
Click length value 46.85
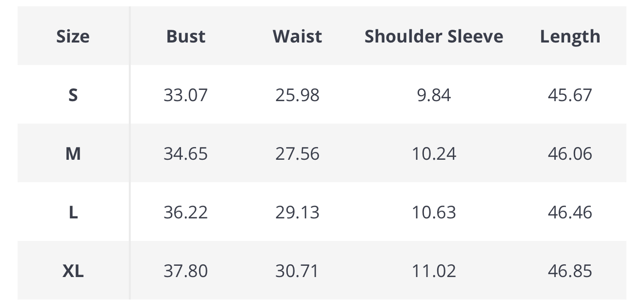click(x=570, y=271)
